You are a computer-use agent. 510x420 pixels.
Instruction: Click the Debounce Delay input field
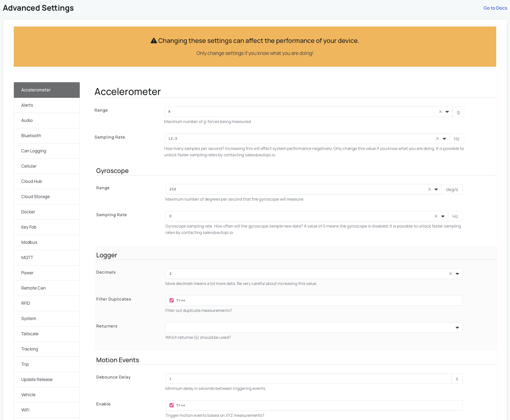pyautogui.click(x=308, y=379)
